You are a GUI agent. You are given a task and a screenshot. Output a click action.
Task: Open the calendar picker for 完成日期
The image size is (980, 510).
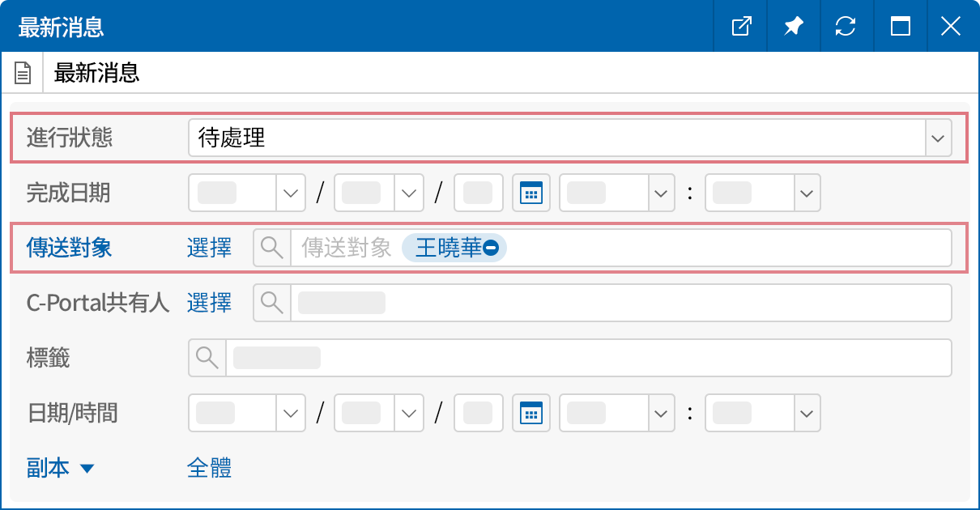point(530,193)
